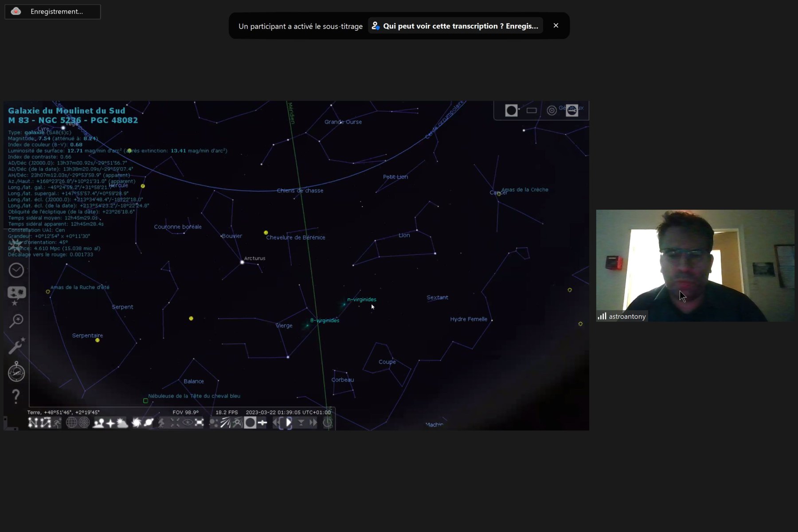Toggle ocular view black circle in bottom toolbar
798x532 pixels.
point(250,423)
